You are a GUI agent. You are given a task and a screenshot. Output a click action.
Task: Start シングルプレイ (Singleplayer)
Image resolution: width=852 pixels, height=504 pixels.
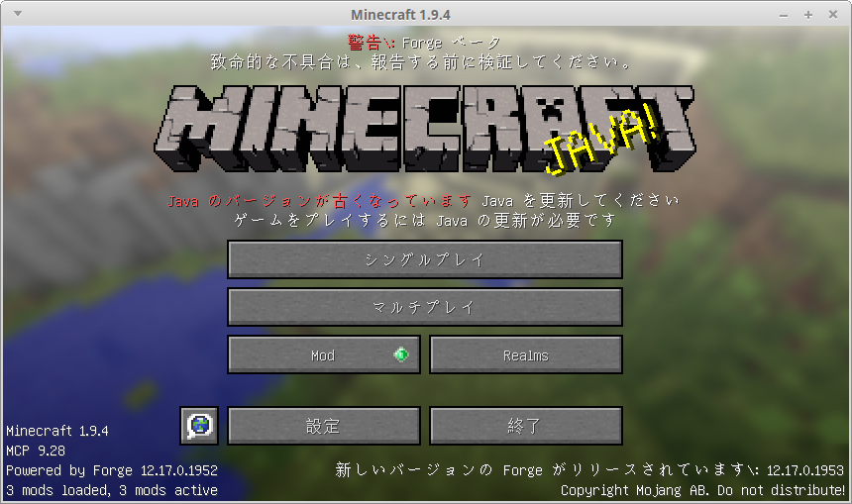425,259
